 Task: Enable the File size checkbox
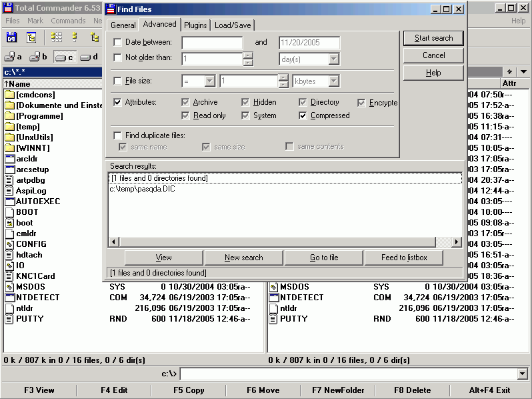click(x=117, y=81)
